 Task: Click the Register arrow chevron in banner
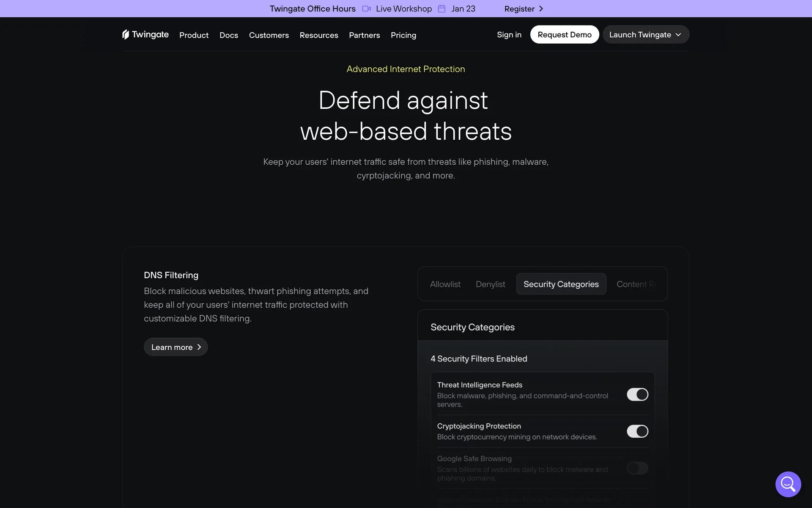[x=541, y=8]
